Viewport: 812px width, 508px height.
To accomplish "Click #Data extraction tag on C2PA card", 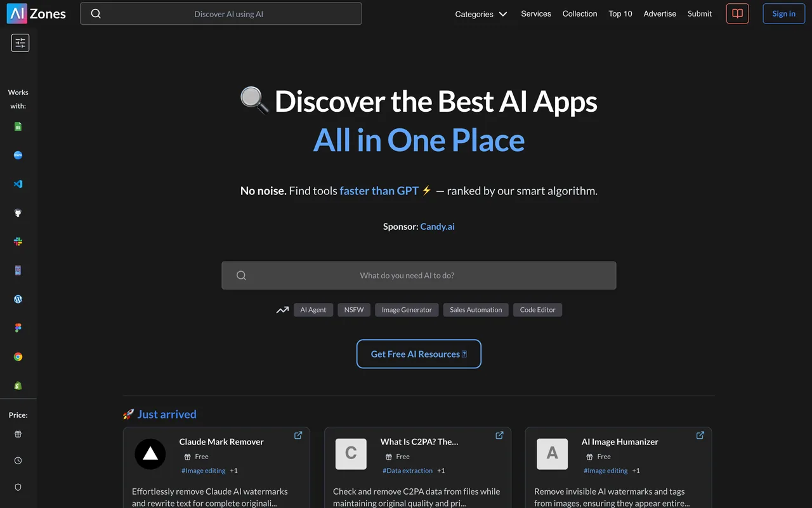I will coord(407,471).
